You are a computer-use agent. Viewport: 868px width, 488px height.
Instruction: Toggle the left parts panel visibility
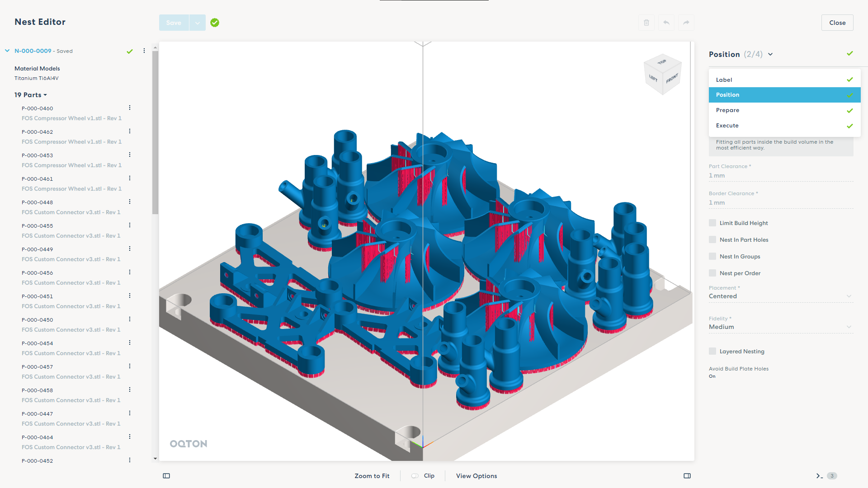(x=166, y=476)
